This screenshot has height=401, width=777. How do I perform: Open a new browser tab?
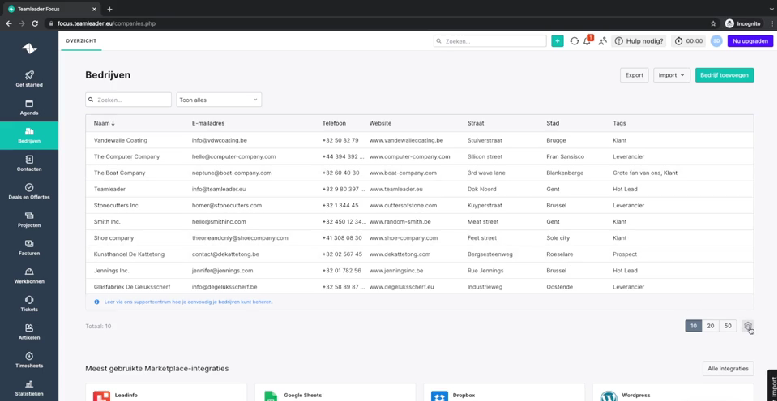110,9
